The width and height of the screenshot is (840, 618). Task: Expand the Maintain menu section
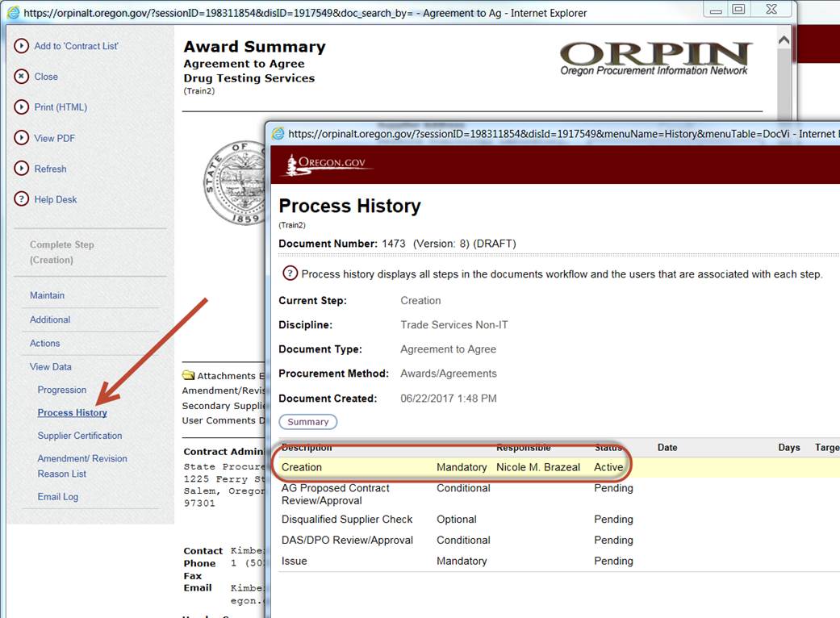47,295
